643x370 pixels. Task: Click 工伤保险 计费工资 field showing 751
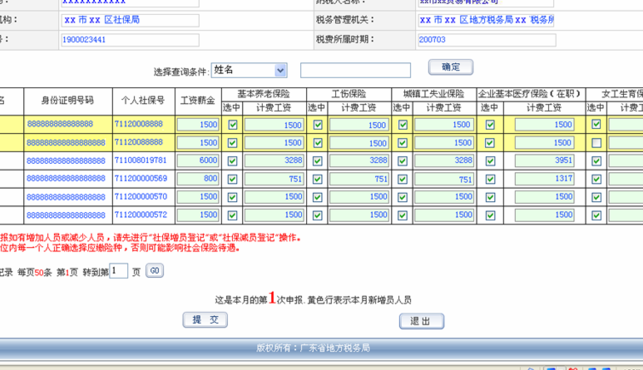359,179
